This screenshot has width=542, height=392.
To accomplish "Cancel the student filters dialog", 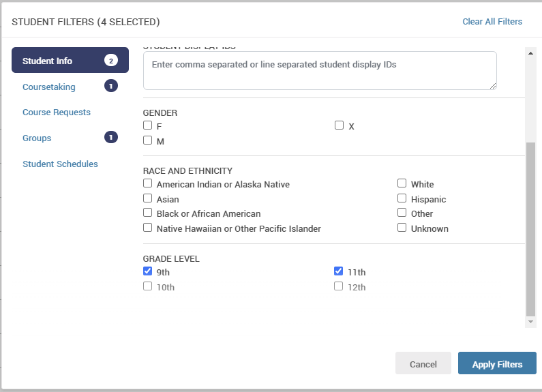I will [423, 364].
